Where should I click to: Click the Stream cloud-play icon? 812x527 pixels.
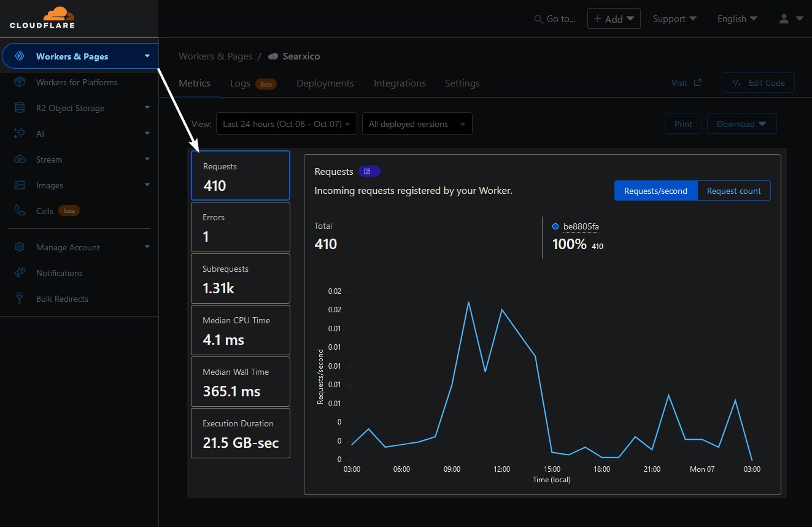tap(20, 160)
